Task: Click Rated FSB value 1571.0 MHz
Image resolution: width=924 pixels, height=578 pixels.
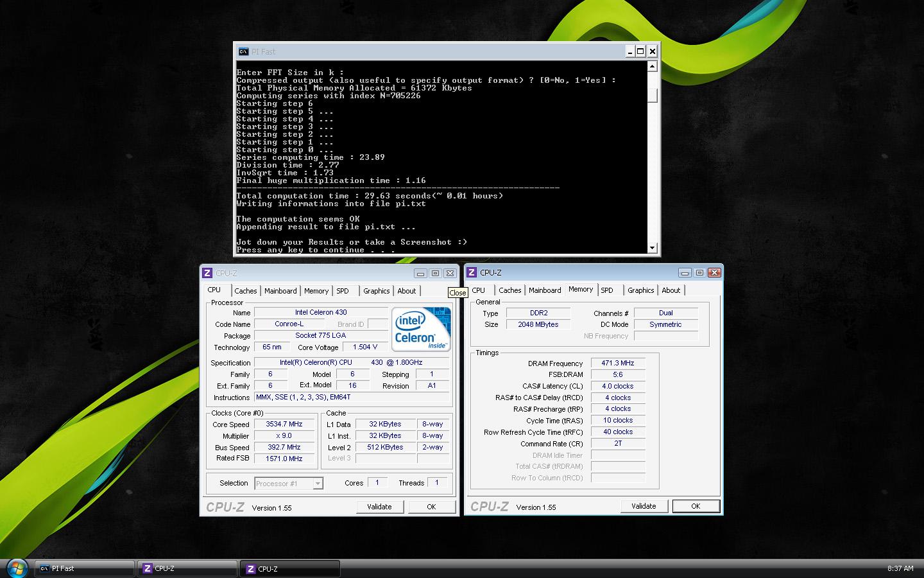Action: pyautogui.click(x=284, y=459)
